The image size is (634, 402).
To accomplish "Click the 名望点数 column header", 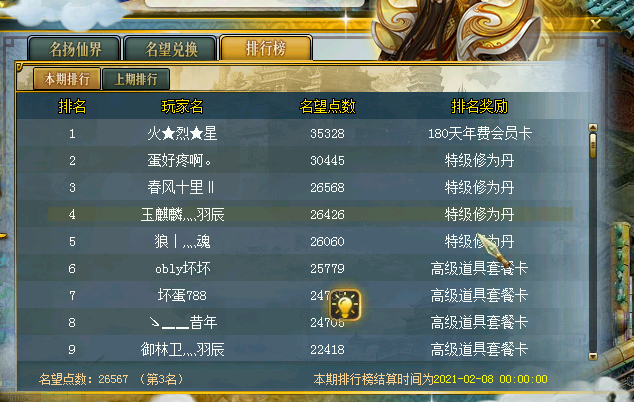I will pos(328,107).
